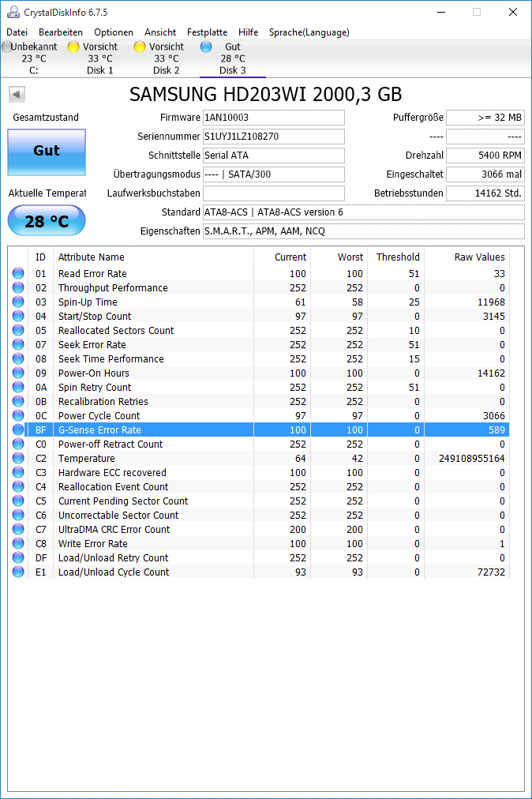Click the Raw Values column header
Viewport: 532px width, 799px height.
click(x=466, y=257)
